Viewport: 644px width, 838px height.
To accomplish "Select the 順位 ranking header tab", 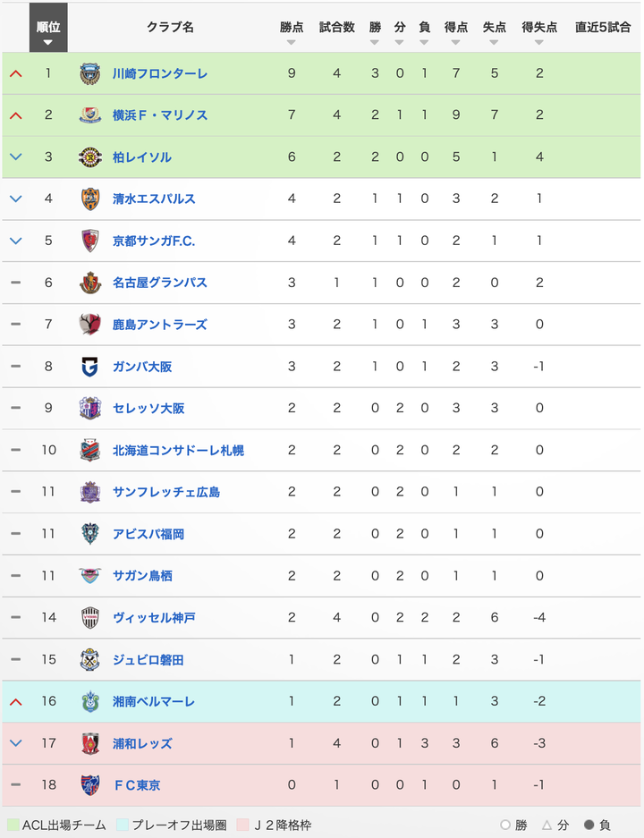I will 48,28.
